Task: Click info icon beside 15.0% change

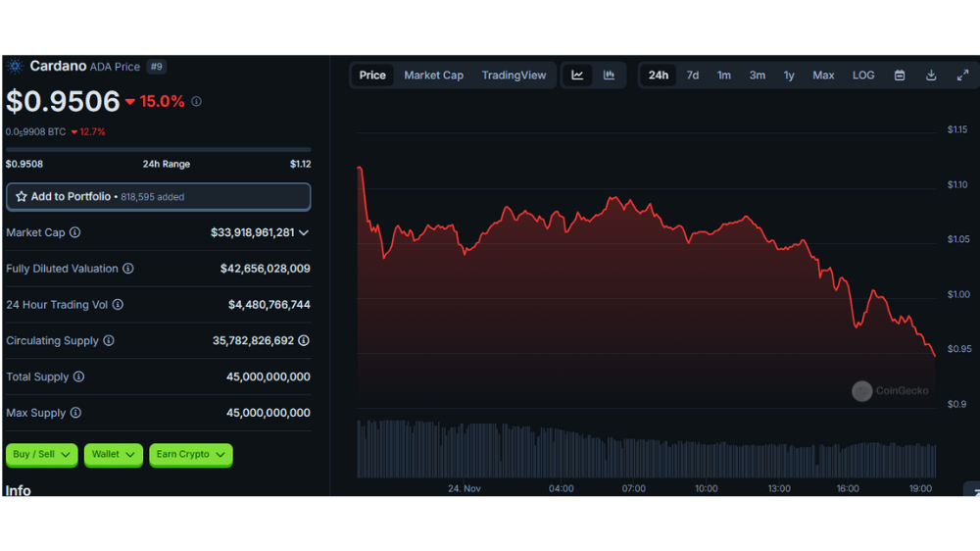Action: 196,101
